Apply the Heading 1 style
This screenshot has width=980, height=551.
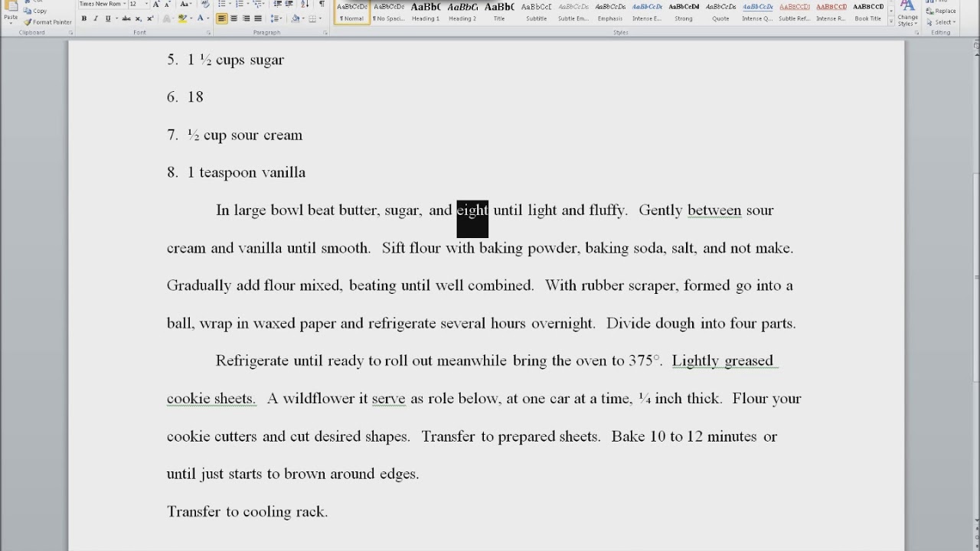tap(426, 11)
